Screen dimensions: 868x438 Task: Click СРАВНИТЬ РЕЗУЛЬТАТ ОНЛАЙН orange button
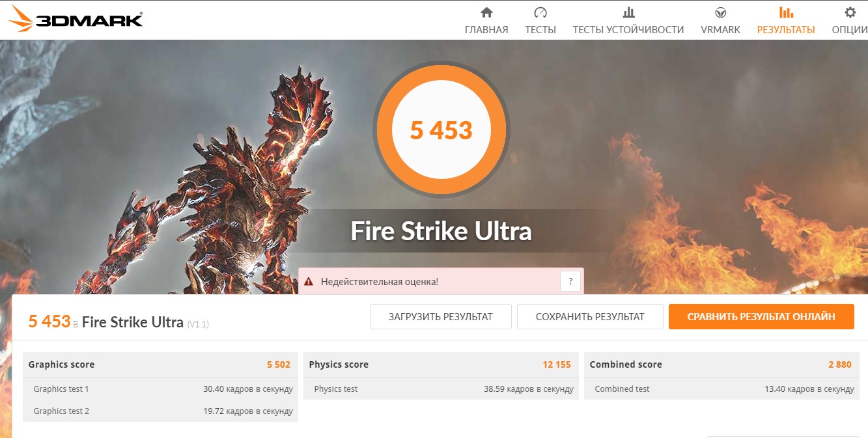click(761, 317)
